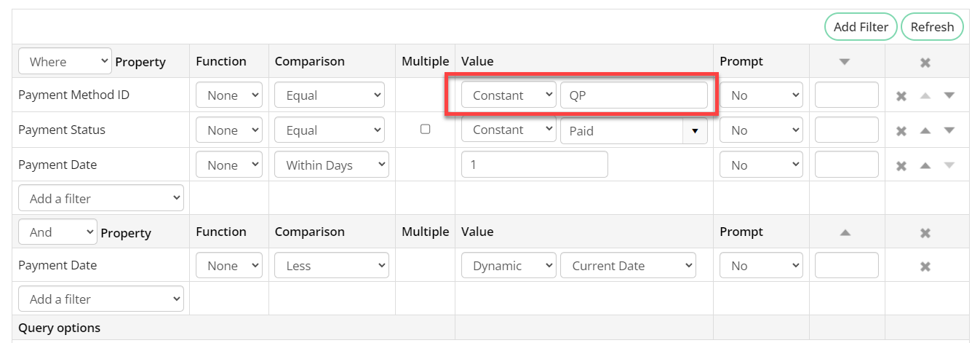
Task: Move Payment Status filter down
Action: pos(949,130)
